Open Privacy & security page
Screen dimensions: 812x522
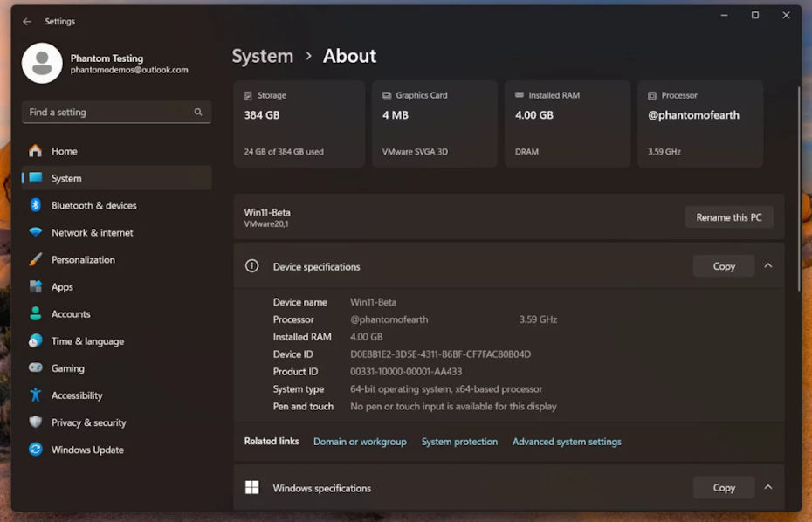88,422
